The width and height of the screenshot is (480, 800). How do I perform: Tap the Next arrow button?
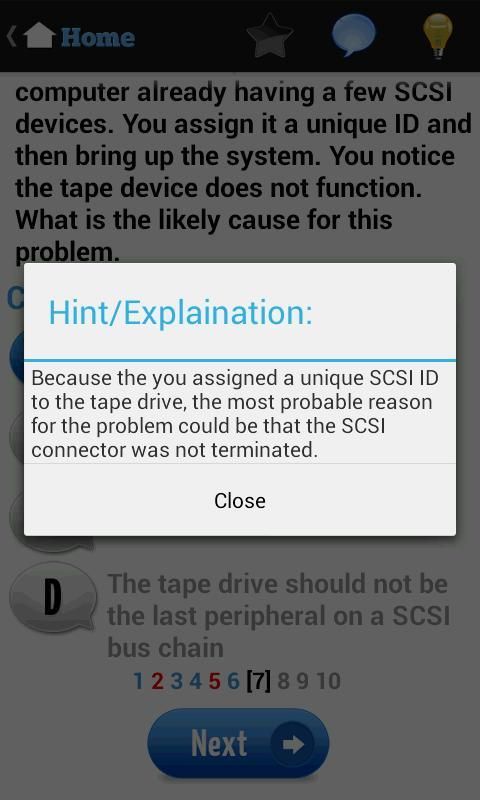(x=238, y=743)
